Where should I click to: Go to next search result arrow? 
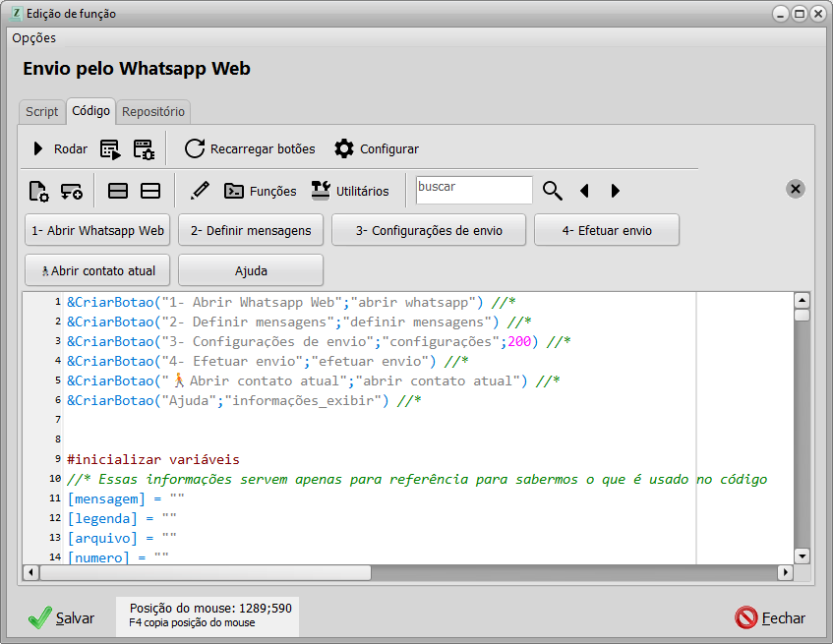click(x=616, y=191)
